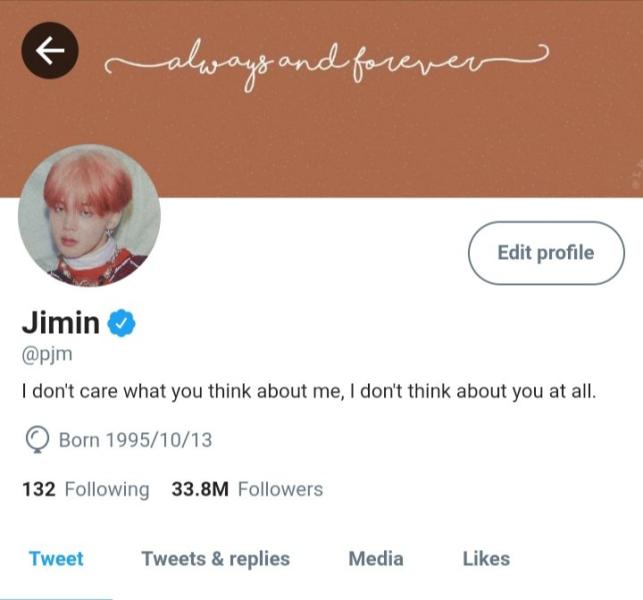Click the blue underline beneath the Tweet tab

point(56,598)
